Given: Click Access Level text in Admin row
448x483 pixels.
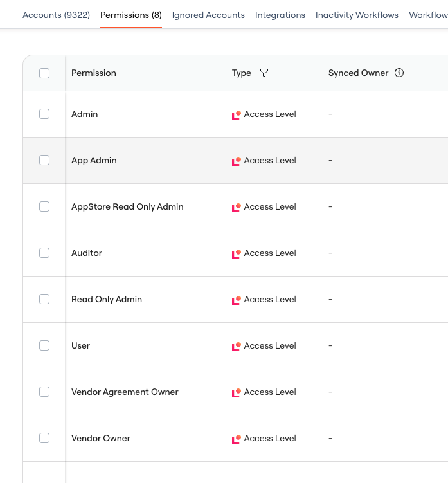Looking at the screenshot, I should click(270, 114).
